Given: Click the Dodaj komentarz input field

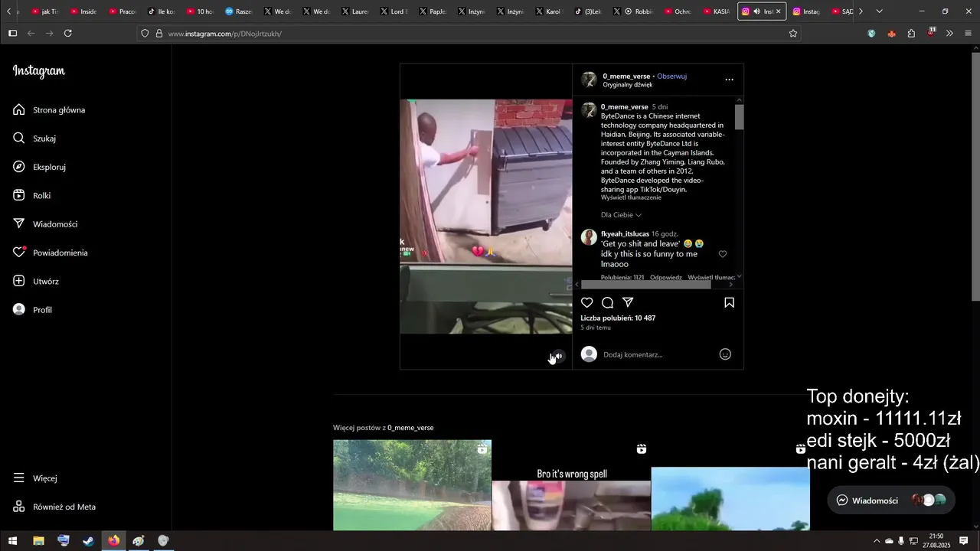Looking at the screenshot, I should click(x=657, y=354).
